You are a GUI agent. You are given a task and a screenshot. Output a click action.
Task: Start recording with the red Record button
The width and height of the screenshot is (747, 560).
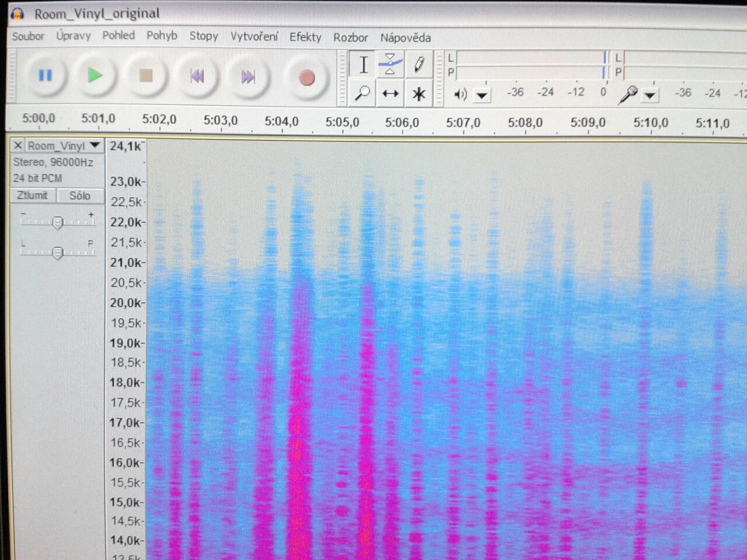coord(306,78)
